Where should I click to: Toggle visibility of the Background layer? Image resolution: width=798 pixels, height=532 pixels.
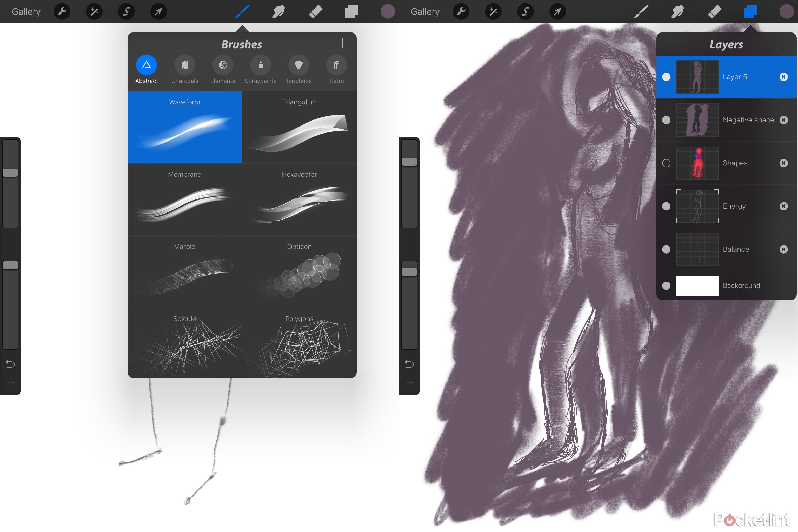[666, 286]
